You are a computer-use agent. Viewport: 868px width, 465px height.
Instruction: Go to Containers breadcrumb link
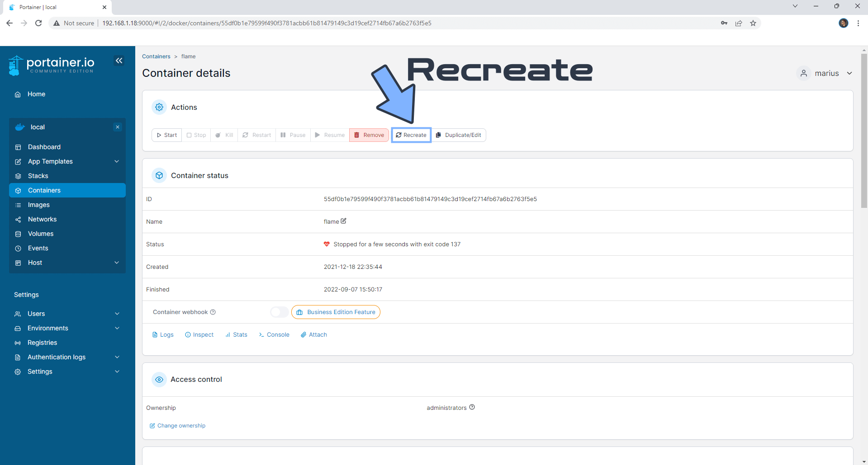[156, 56]
